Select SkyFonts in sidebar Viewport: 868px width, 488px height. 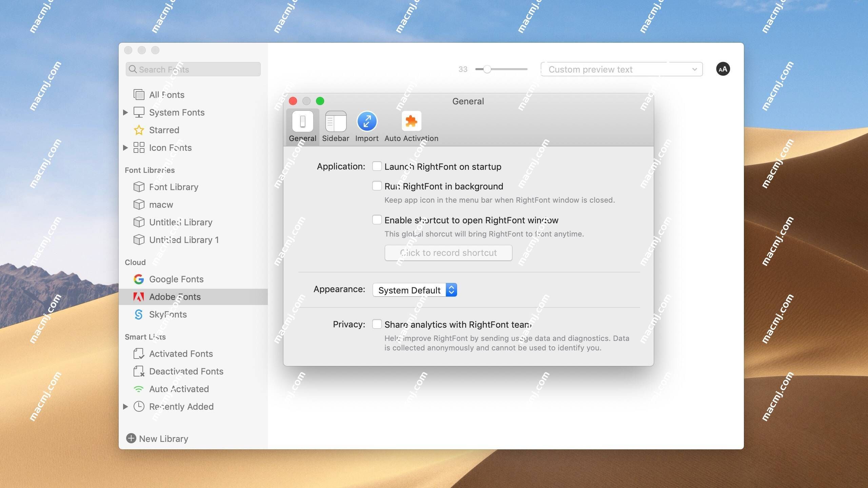coord(167,314)
